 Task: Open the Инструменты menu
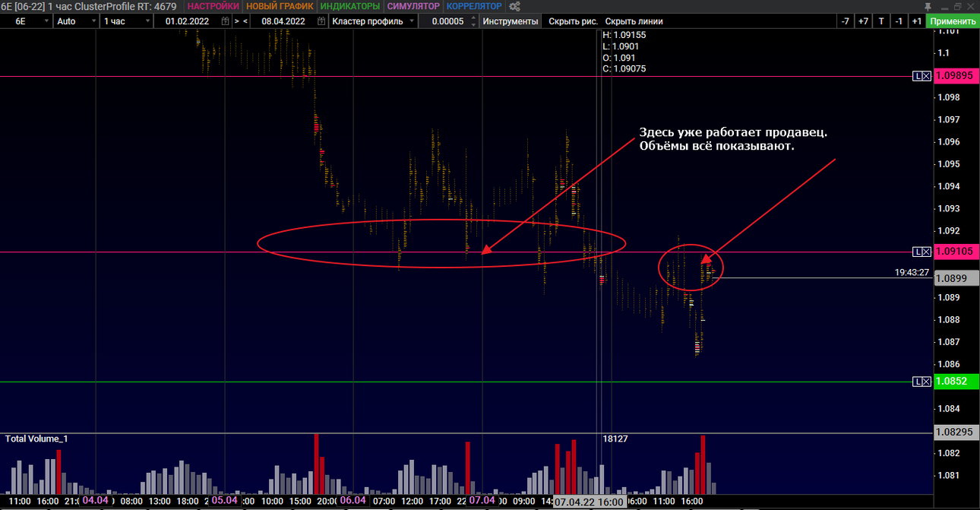pos(511,21)
